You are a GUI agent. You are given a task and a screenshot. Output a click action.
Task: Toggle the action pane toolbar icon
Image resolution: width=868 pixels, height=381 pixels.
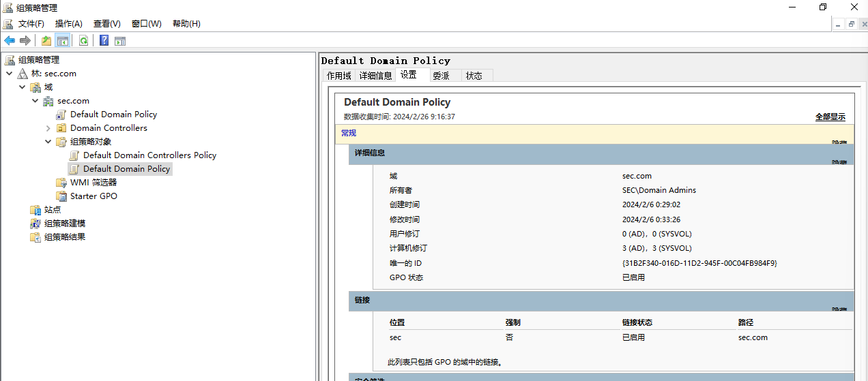click(120, 41)
